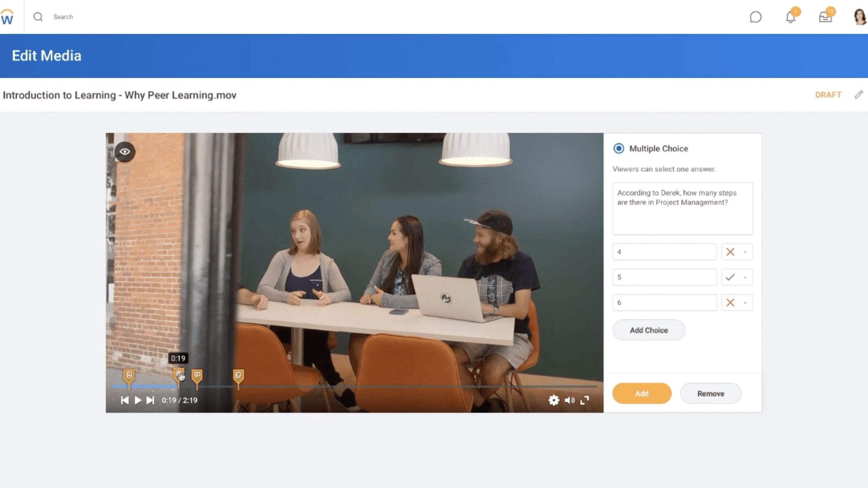The height and width of the screenshot is (488, 868).
Task: Check notifications via the bell icon
Action: (x=790, y=17)
